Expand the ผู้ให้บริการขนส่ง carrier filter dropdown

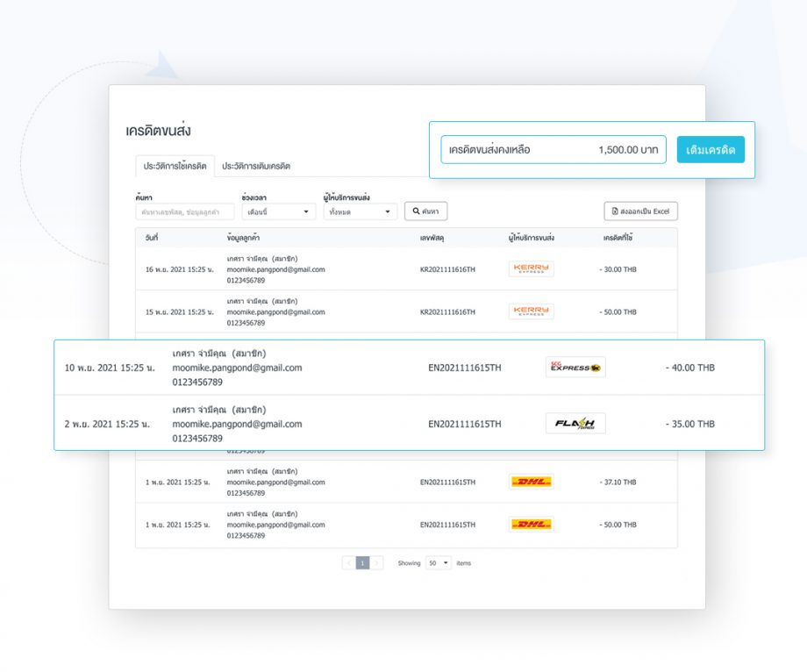click(x=360, y=211)
